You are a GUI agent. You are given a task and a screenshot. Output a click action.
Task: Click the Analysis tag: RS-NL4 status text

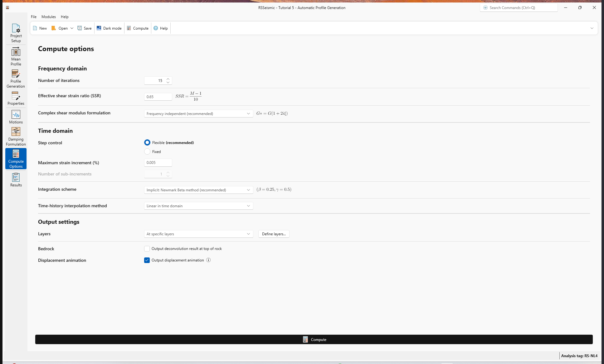pyautogui.click(x=579, y=356)
